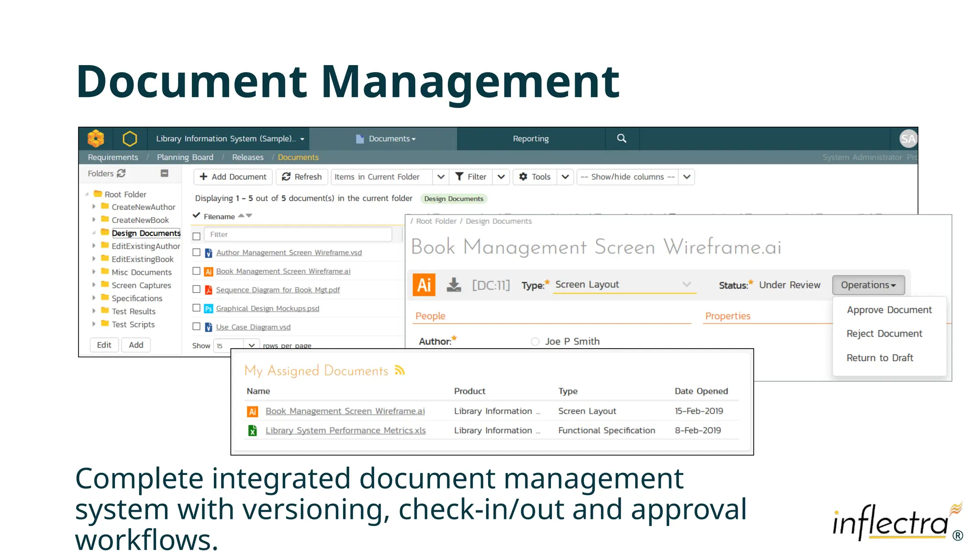980x551 pixels.
Task: Click the Specifications folder icon
Action: click(105, 298)
